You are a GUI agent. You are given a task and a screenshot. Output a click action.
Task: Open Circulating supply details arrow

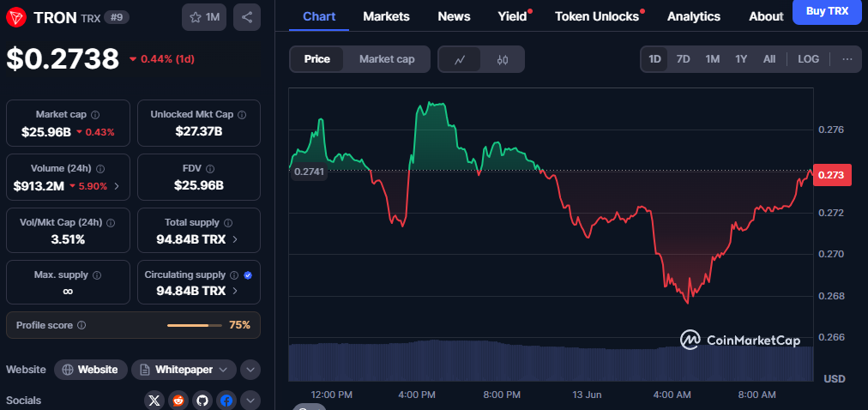point(235,291)
